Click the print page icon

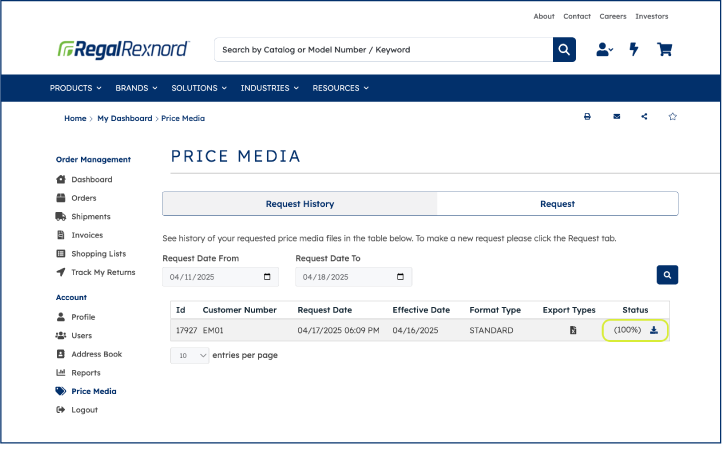pos(587,117)
